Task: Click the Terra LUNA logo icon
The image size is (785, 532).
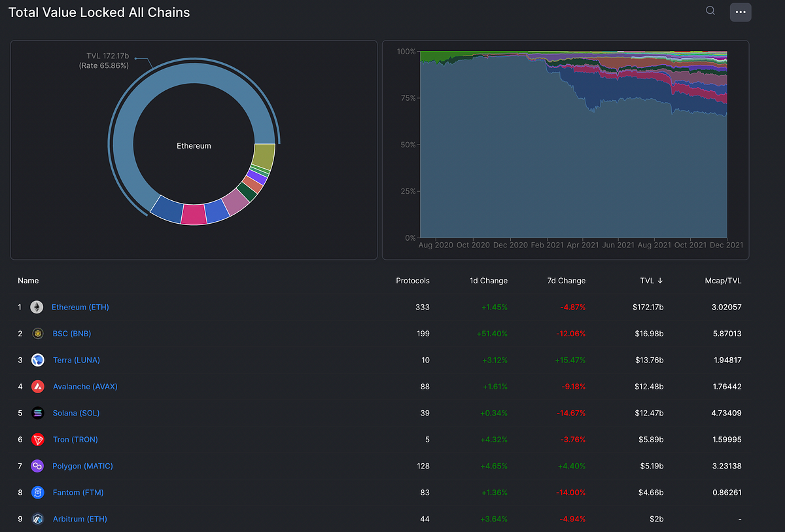Action: click(37, 360)
